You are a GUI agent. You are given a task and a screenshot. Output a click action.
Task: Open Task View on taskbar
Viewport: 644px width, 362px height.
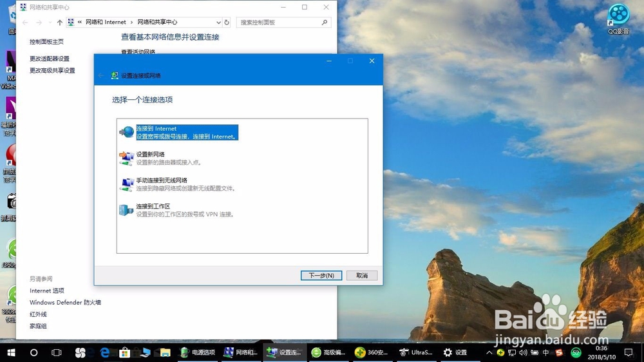(x=56, y=352)
